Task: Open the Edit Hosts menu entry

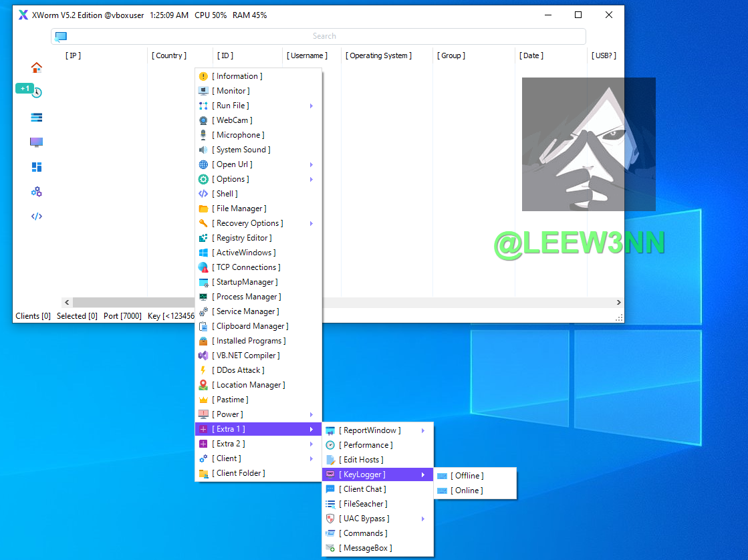Action: pyautogui.click(x=363, y=460)
